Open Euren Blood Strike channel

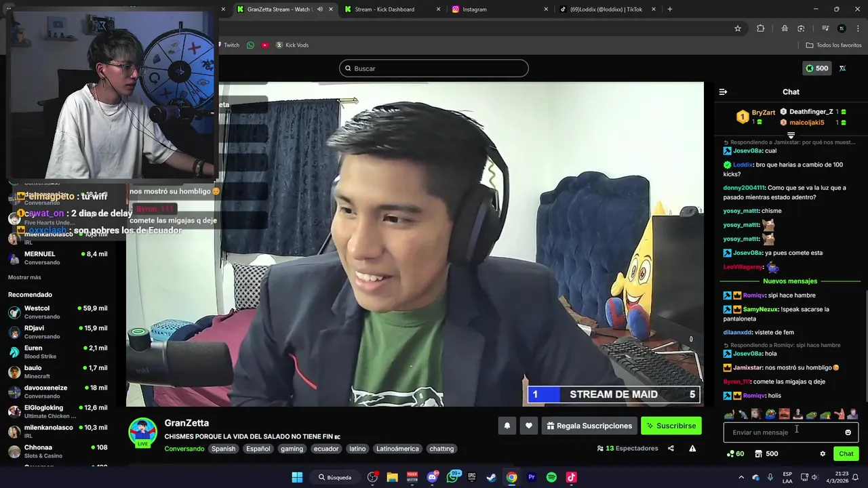pos(58,352)
